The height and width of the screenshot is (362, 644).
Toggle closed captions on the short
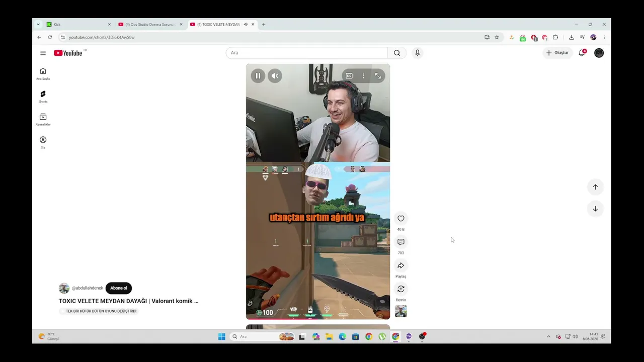(x=349, y=76)
